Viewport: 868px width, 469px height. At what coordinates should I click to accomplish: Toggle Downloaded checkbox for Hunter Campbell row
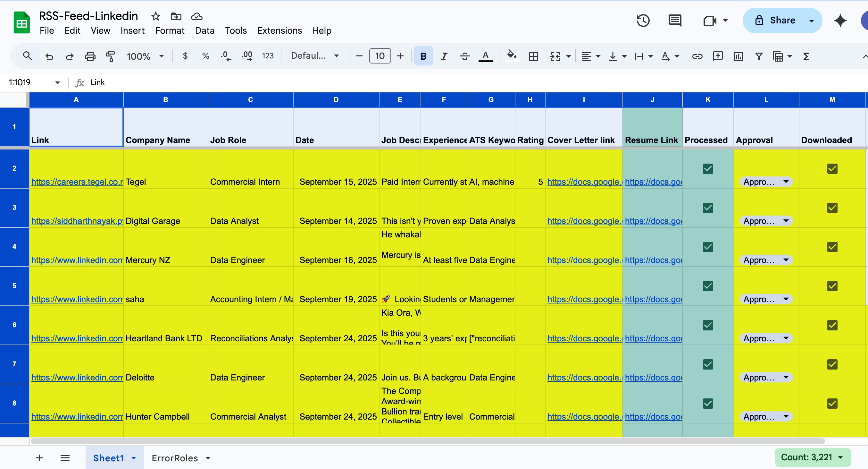832,403
